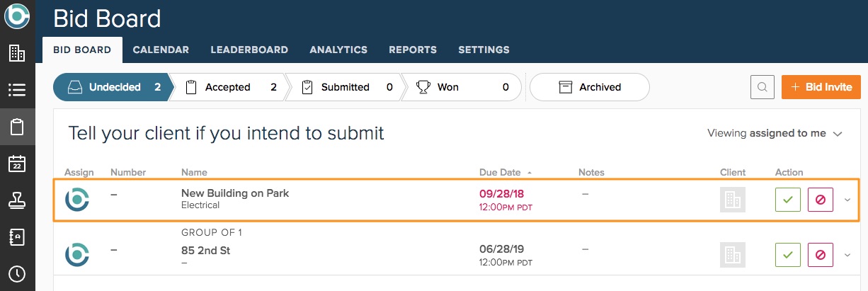Click the search magnifier icon
This screenshot has height=291, width=868.
[x=763, y=87]
